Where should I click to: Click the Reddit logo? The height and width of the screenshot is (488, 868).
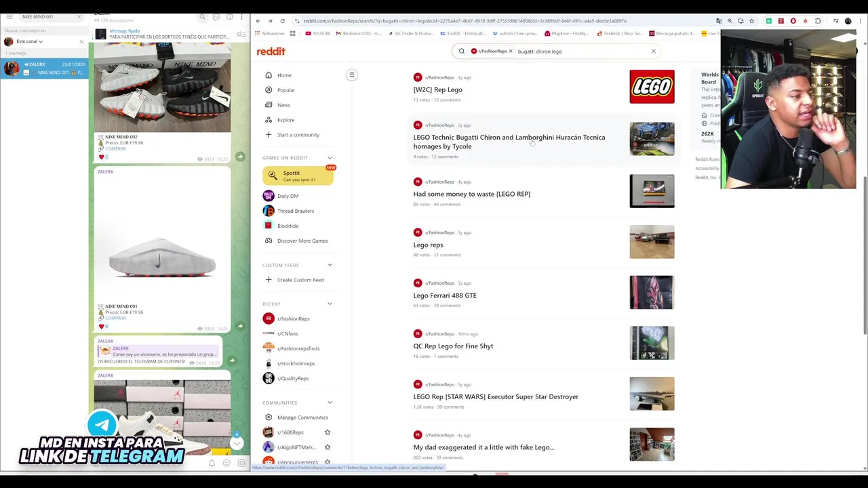pyautogui.click(x=271, y=52)
